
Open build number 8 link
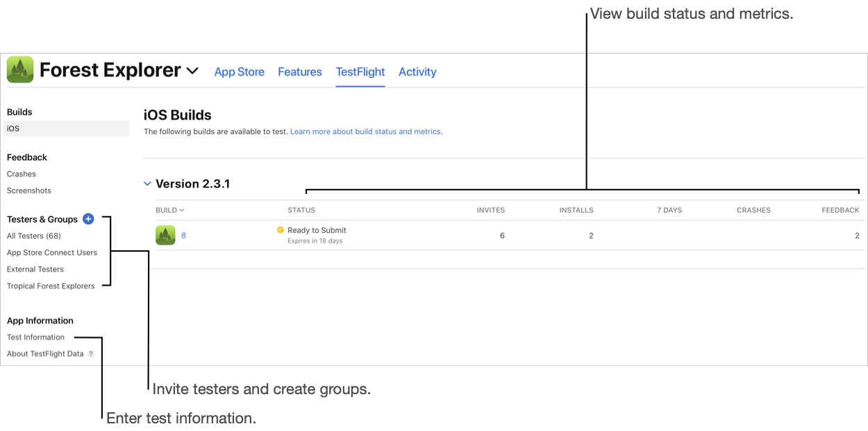(183, 236)
